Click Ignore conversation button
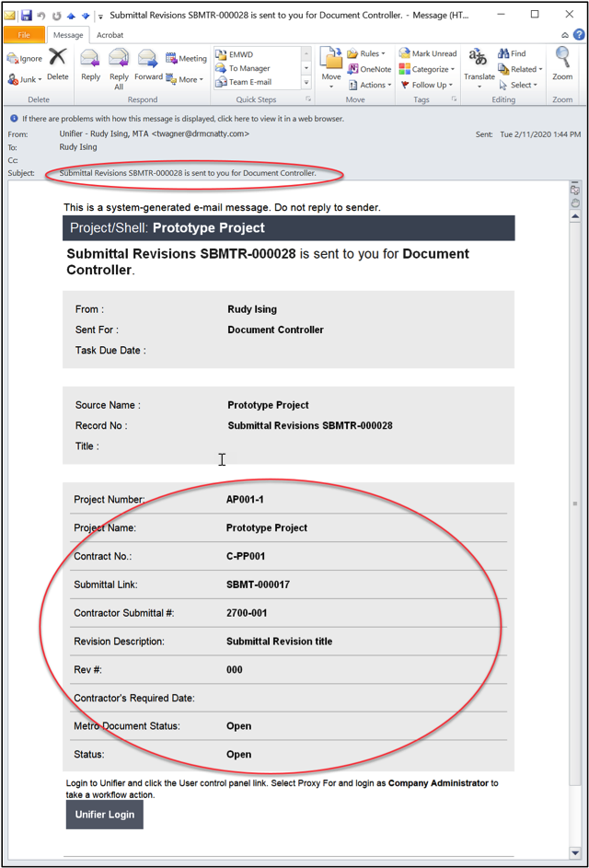 coord(25,59)
